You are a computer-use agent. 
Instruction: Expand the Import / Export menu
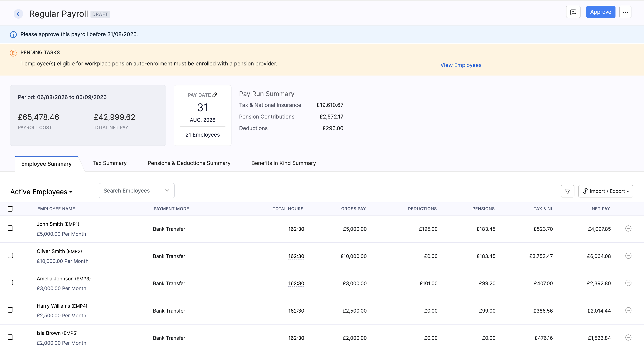[x=605, y=191]
